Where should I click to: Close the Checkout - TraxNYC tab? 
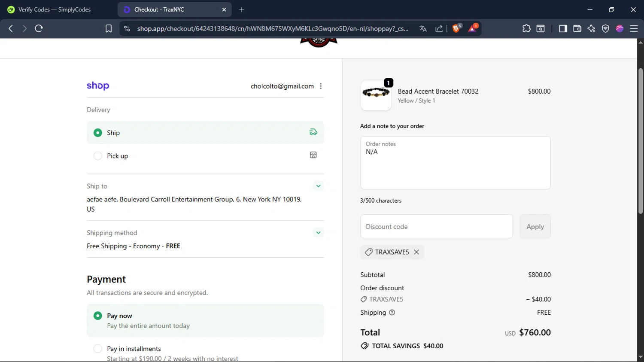coord(224,9)
